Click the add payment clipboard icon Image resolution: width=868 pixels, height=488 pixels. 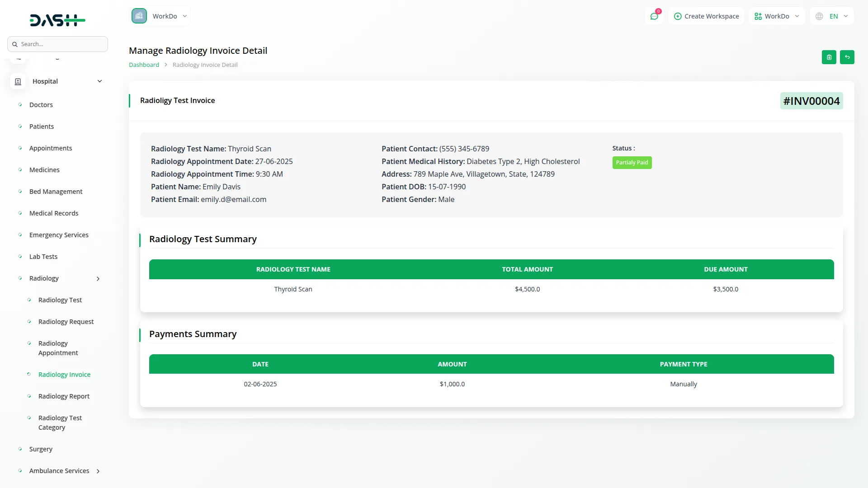(x=829, y=57)
